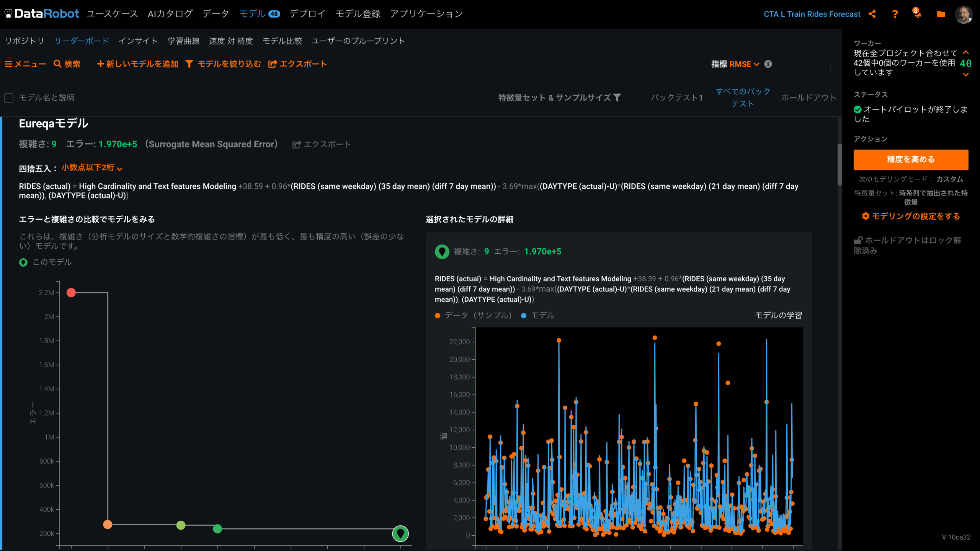The image size is (980, 551).
Task: Open the rounding 小数点以下2桁 dropdown
Action: pos(92,168)
